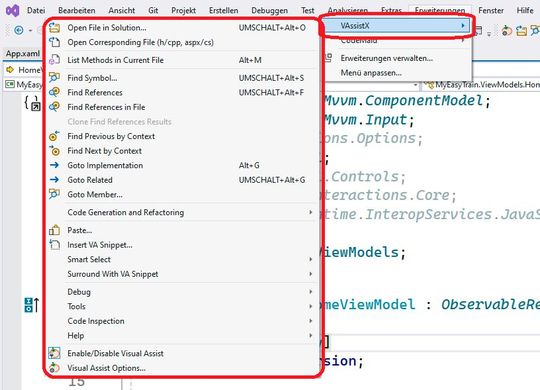Open the Git menu
Image resolution: width=540 pixels, height=390 pixels.
tap(153, 11)
